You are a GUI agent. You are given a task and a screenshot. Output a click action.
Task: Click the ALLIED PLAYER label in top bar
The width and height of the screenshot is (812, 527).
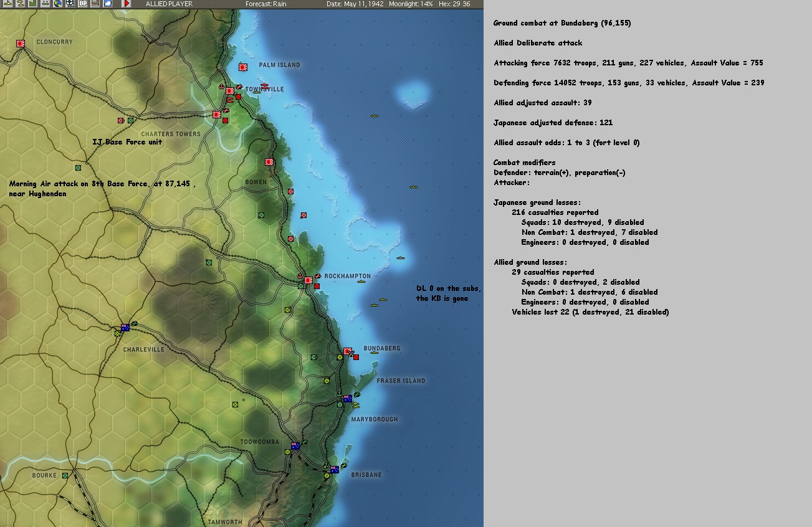pyautogui.click(x=169, y=4)
